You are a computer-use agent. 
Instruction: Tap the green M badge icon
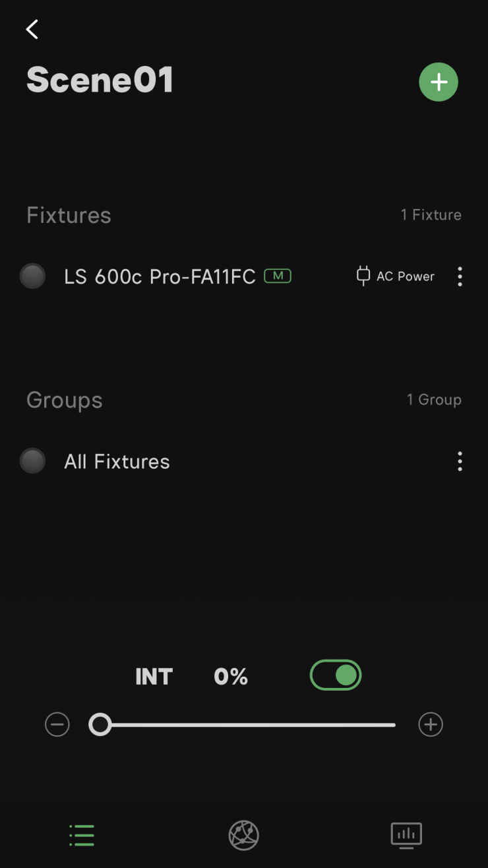tap(278, 276)
